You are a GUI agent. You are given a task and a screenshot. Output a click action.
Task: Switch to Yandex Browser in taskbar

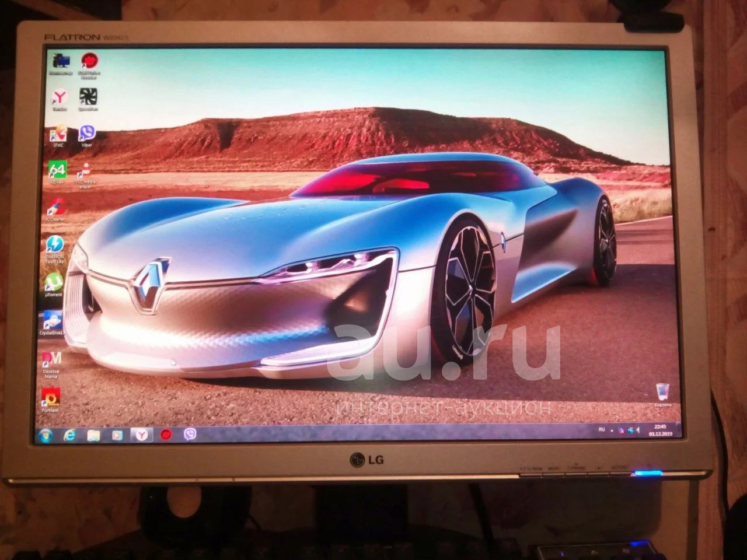142,435
